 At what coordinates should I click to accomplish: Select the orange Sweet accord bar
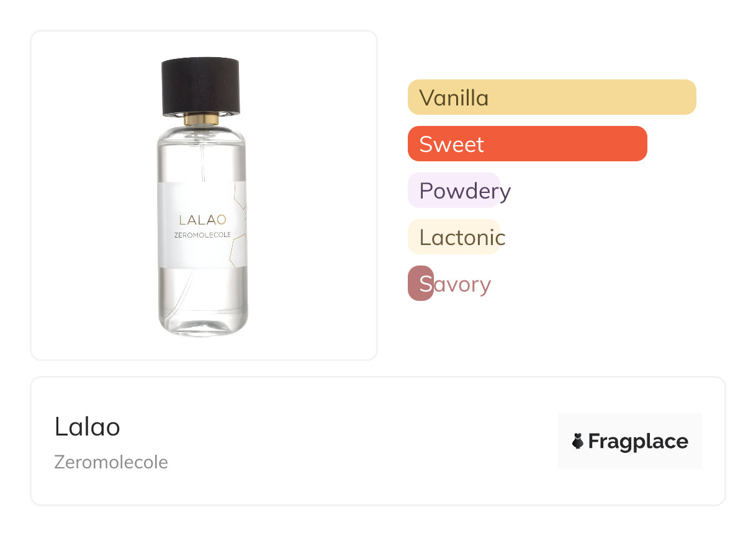click(527, 144)
